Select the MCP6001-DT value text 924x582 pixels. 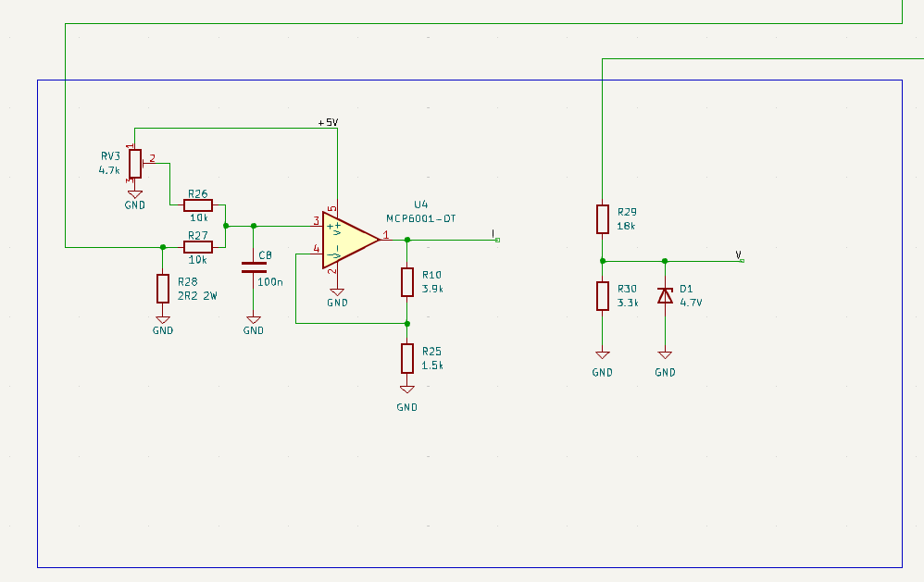tap(421, 218)
